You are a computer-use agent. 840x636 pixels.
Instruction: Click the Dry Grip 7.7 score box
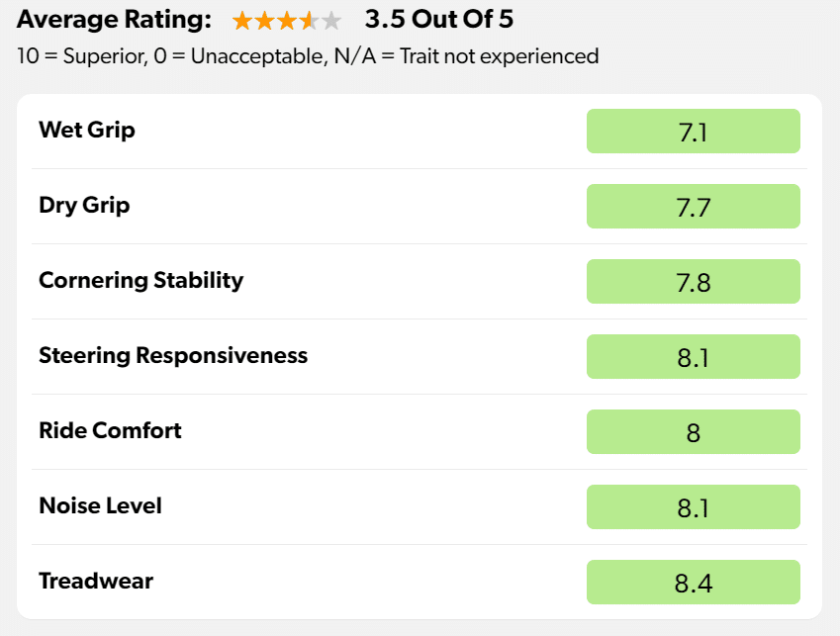693,207
